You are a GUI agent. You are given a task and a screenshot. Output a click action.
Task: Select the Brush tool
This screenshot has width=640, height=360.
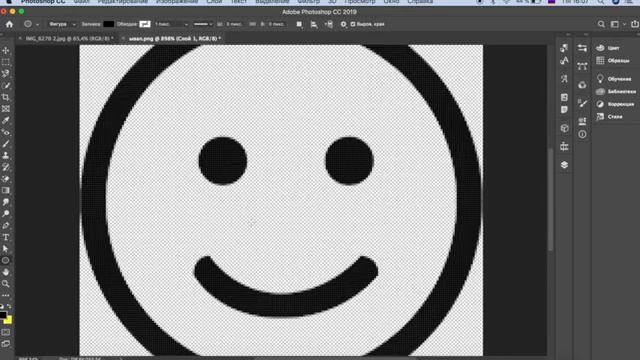(x=6, y=144)
